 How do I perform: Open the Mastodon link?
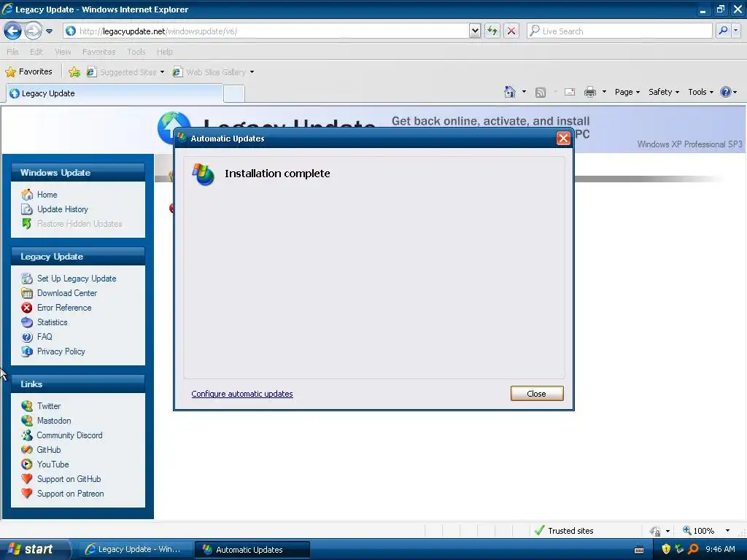pyautogui.click(x=54, y=421)
